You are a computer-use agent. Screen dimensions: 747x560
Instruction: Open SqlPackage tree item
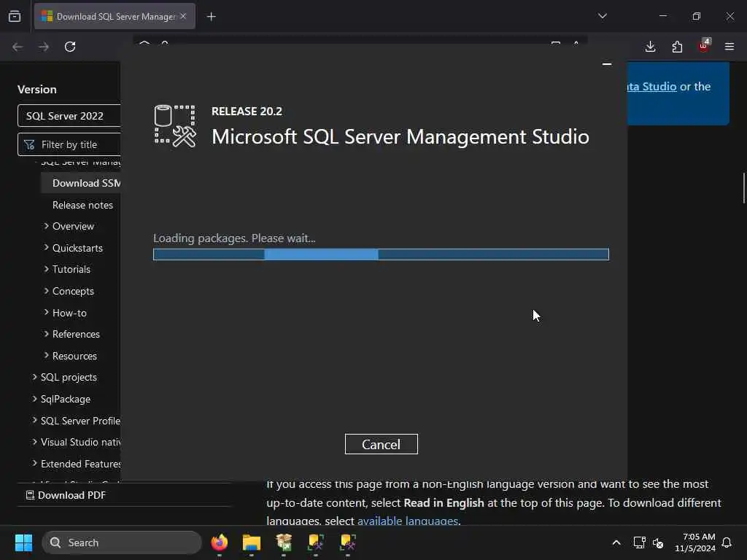[65, 399]
